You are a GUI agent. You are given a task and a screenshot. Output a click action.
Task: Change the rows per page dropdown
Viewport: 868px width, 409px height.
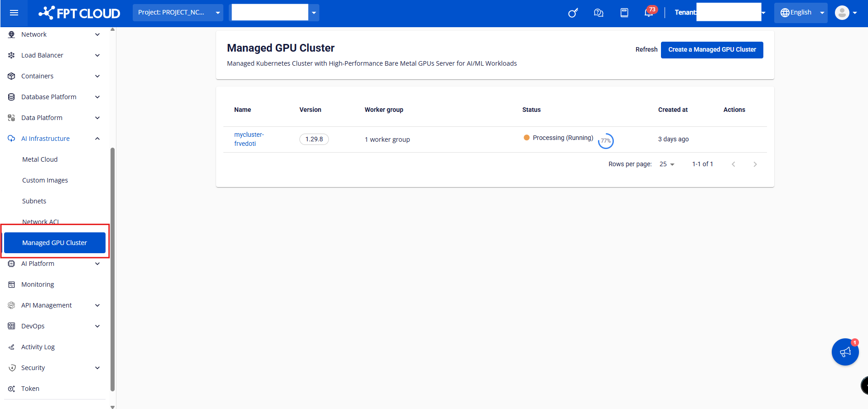pos(667,164)
